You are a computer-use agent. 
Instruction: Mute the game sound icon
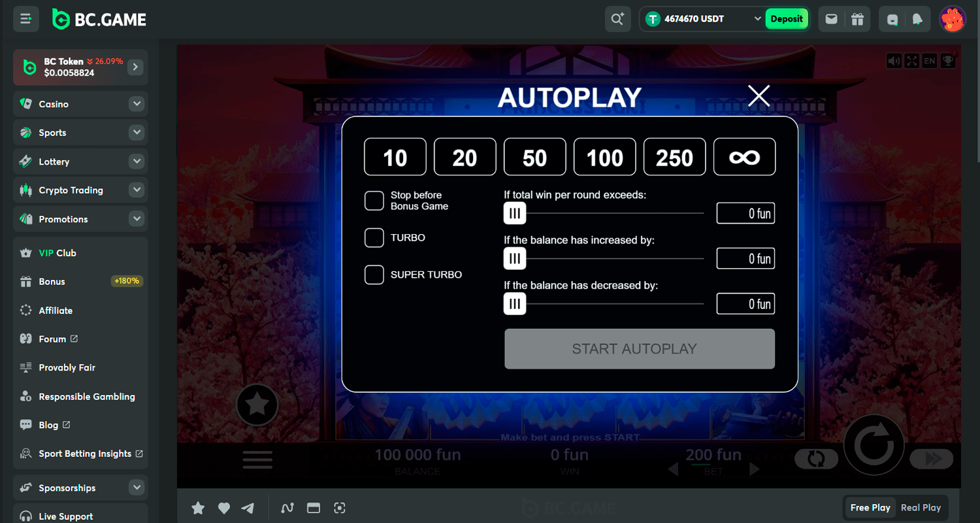tap(894, 61)
